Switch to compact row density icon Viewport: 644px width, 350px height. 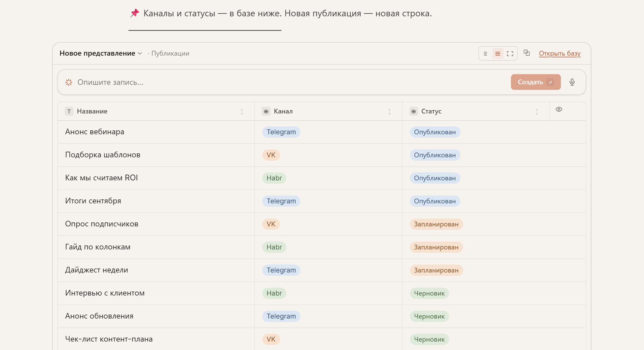coord(485,54)
